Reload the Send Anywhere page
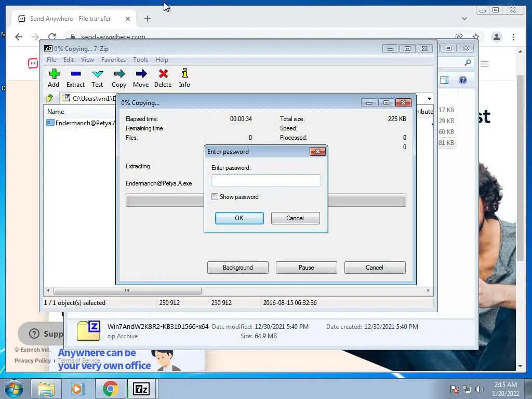This screenshot has height=399, width=532. pos(52,37)
